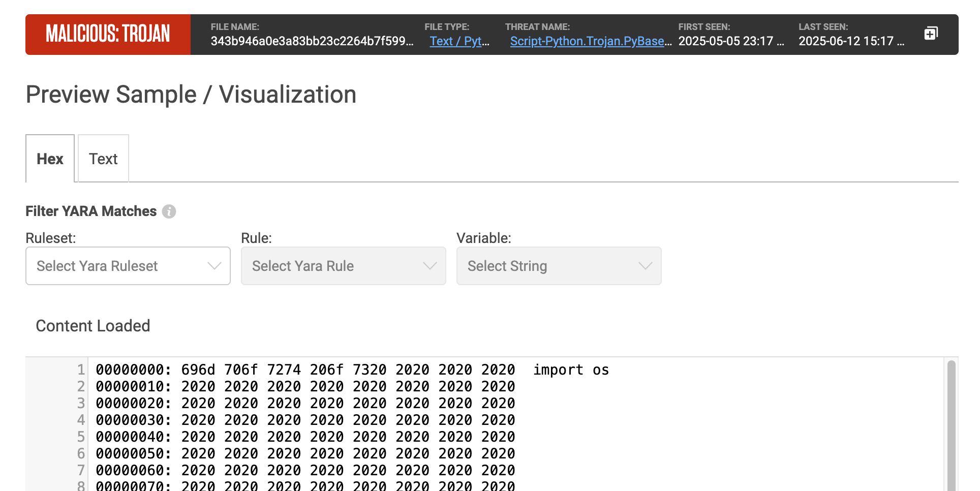The image size is (980, 491).
Task: Click the MALICIOUS: TROJAN badge
Action: [x=108, y=34]
